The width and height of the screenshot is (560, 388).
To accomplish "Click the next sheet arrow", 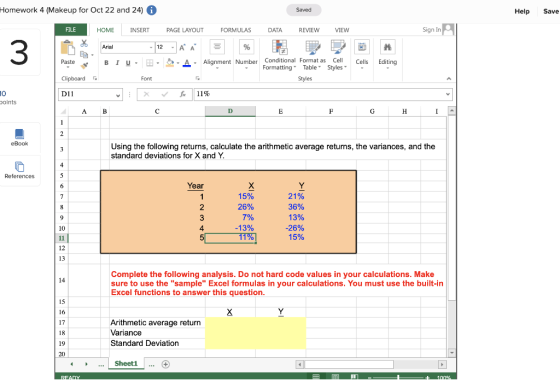I will click(x=86, y=364).
